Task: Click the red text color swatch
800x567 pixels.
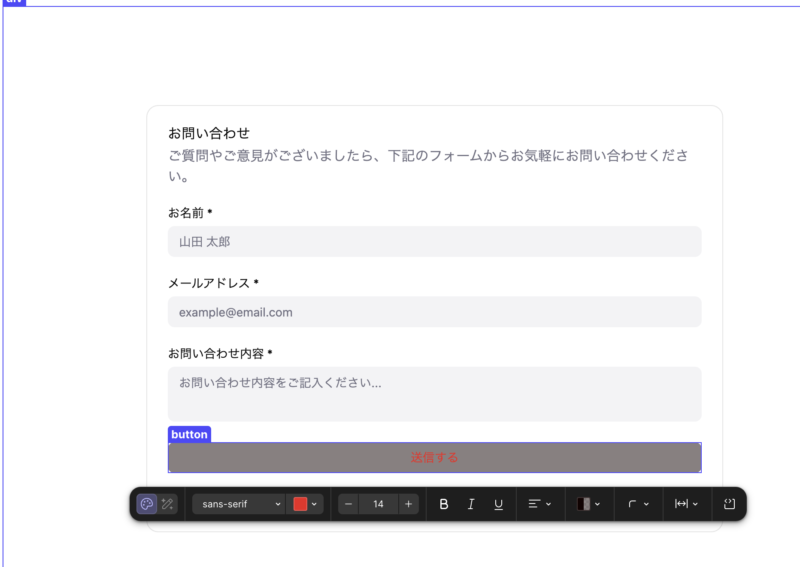Action: click(x=300, y=504)
